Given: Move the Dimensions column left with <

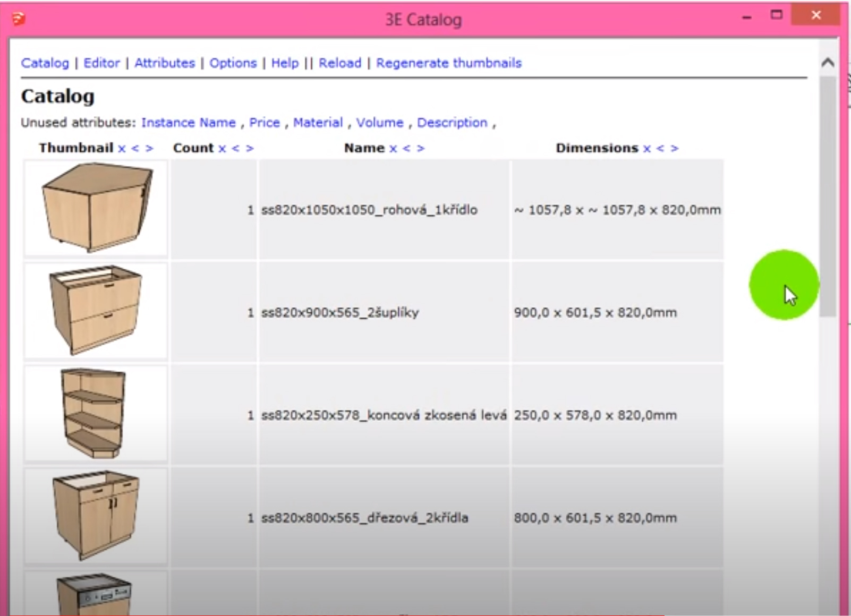Looking at the screenshot, I should coord(660,149).
